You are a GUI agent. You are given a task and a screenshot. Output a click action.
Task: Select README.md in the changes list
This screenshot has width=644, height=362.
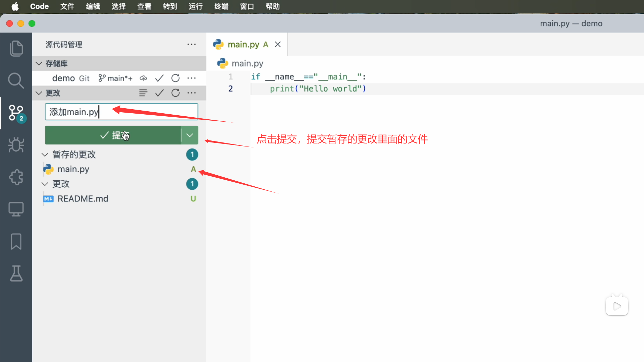pos(83,199)
